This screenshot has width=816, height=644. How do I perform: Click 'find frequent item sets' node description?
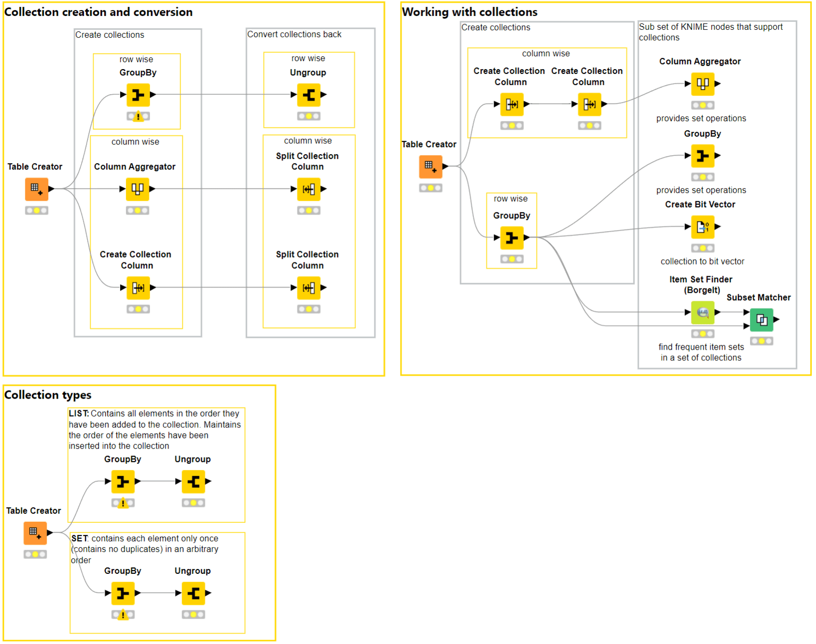pos(701,352)
